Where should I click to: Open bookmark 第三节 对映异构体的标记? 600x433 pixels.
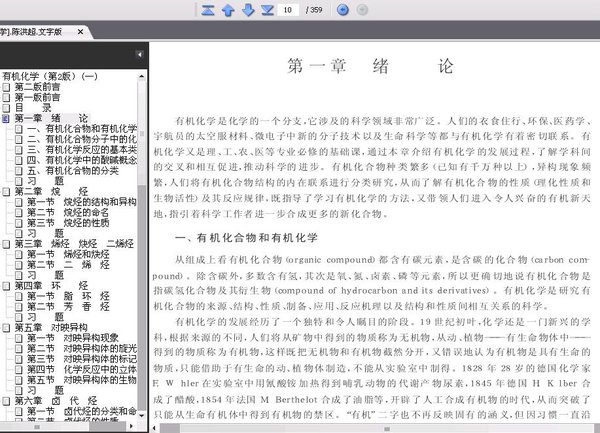[x=82, y=359]
